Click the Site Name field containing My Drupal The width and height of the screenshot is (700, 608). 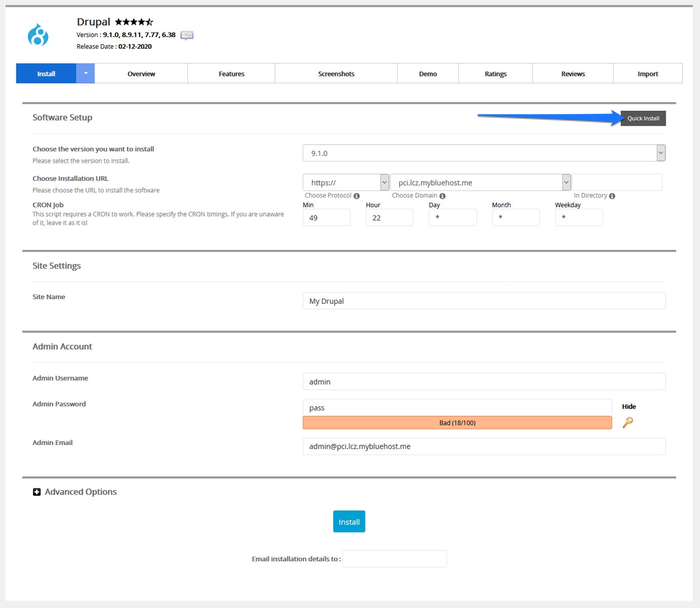pos(484,301)
